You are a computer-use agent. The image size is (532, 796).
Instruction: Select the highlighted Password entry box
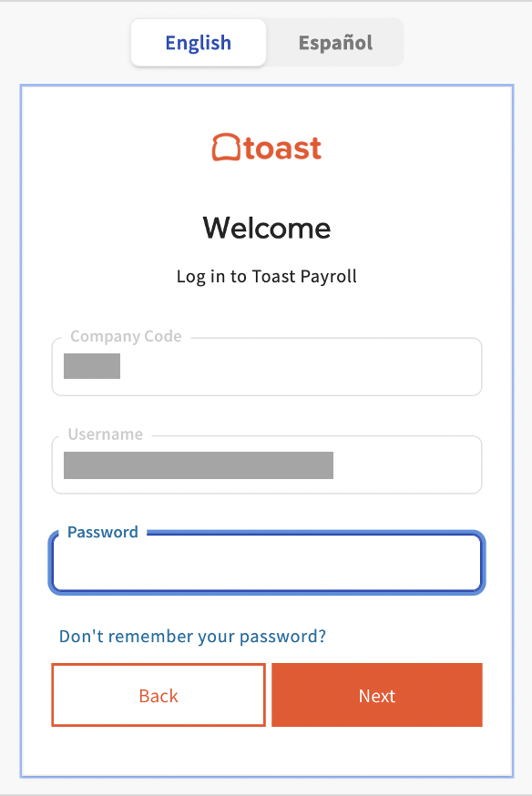point(266,563)
